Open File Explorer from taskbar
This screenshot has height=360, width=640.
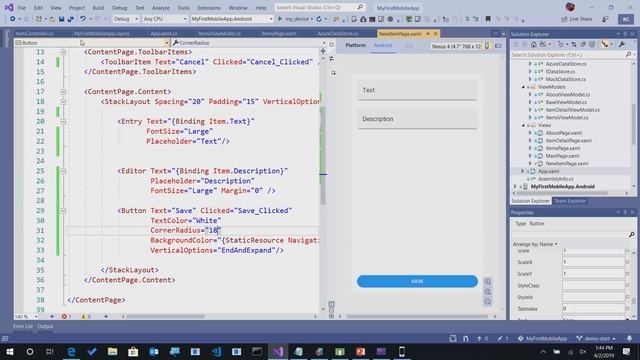(x=113, y=351)
